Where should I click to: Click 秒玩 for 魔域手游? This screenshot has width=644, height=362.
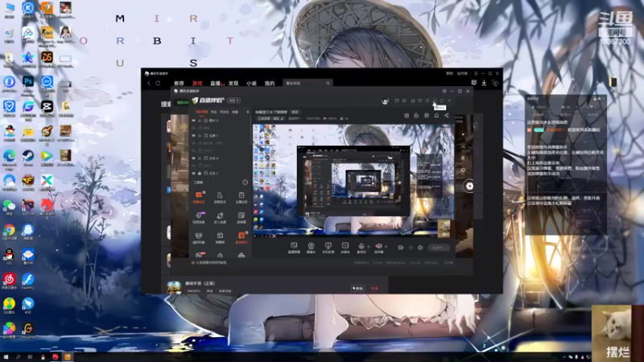[357, 289]
